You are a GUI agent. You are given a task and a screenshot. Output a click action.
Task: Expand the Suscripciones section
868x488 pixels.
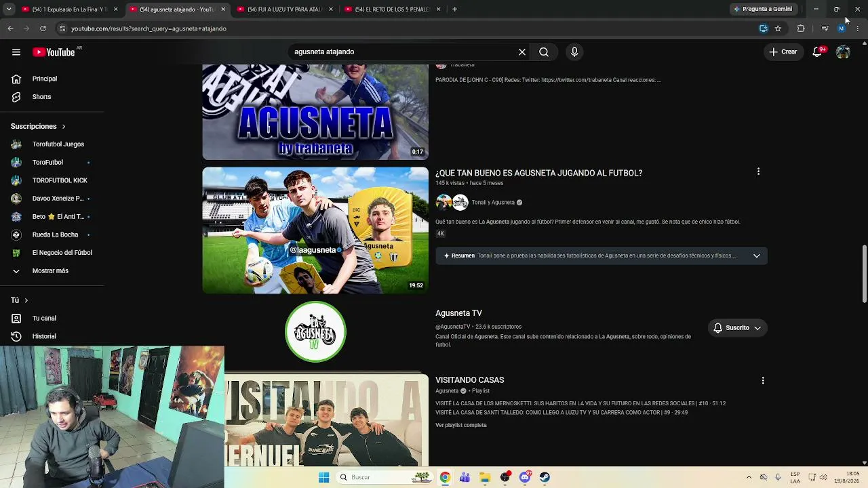[38, 127]
